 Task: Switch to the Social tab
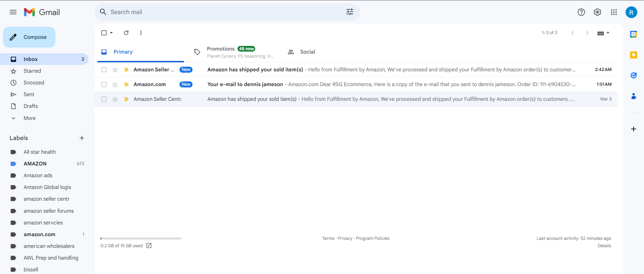pos(327,52)
